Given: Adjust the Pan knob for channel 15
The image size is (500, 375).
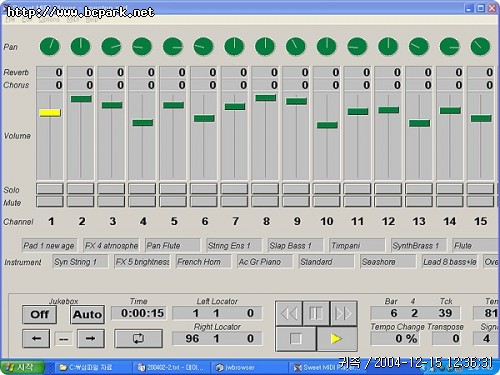Looking at the screenshot, I should coord(480,46).
